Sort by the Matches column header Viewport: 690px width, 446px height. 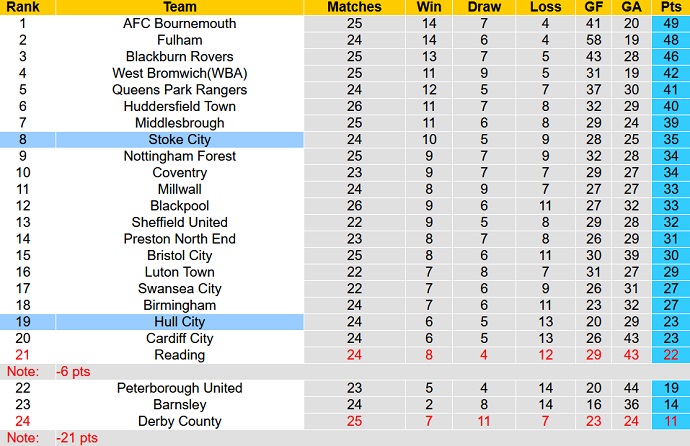pos(354,7)
